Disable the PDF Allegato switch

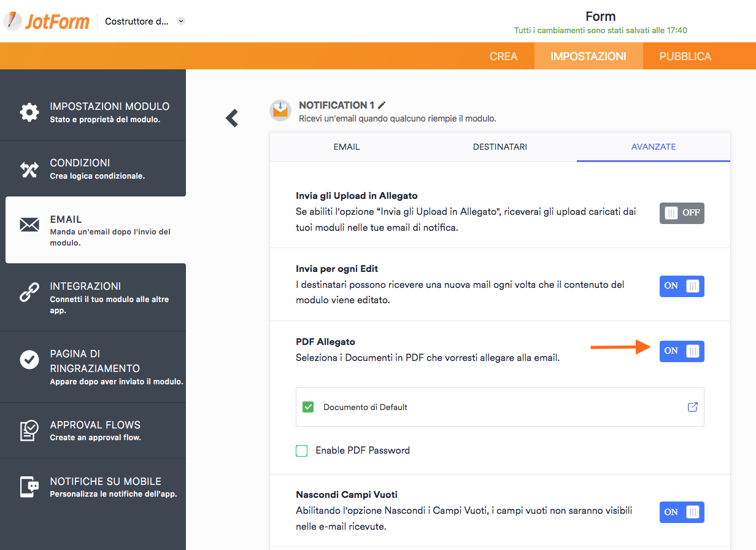tap(681, 351)
